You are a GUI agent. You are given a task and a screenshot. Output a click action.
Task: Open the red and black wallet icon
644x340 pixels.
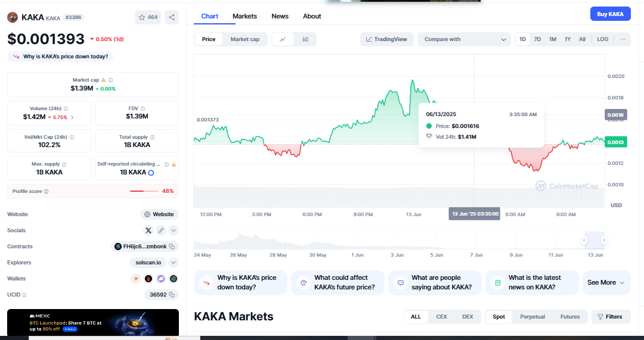coord(148,279)
